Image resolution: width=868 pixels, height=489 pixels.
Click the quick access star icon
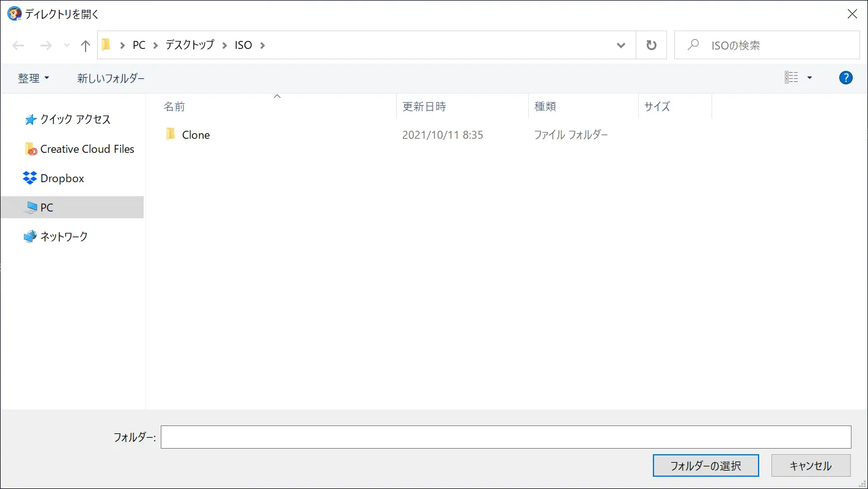click(x=31, y=119)
